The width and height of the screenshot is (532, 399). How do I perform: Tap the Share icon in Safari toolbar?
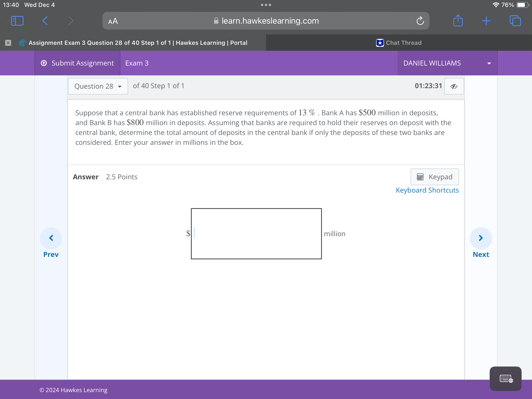point(458,21)
